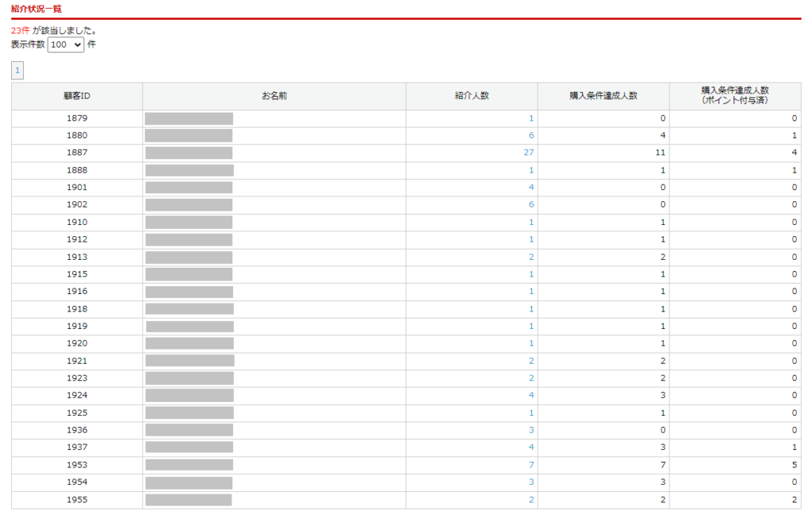
Task: Select customer ID cell 1954
Action: 77,483
